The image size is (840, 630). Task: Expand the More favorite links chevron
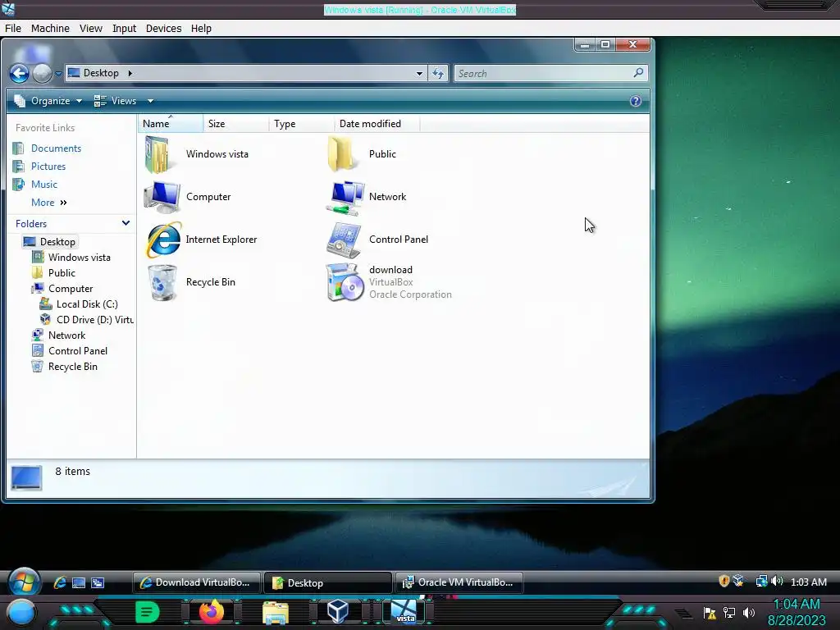pos(63,203)
